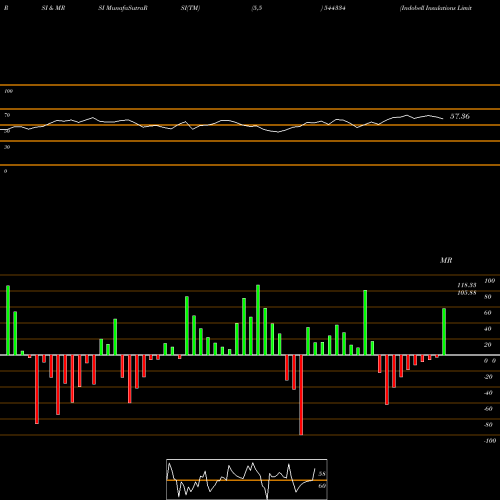Viewport: 500px width, 500px height.
Task: Click the SI MunafaSutraR header text
Action: pyautogui.click(x=123, y=8)
